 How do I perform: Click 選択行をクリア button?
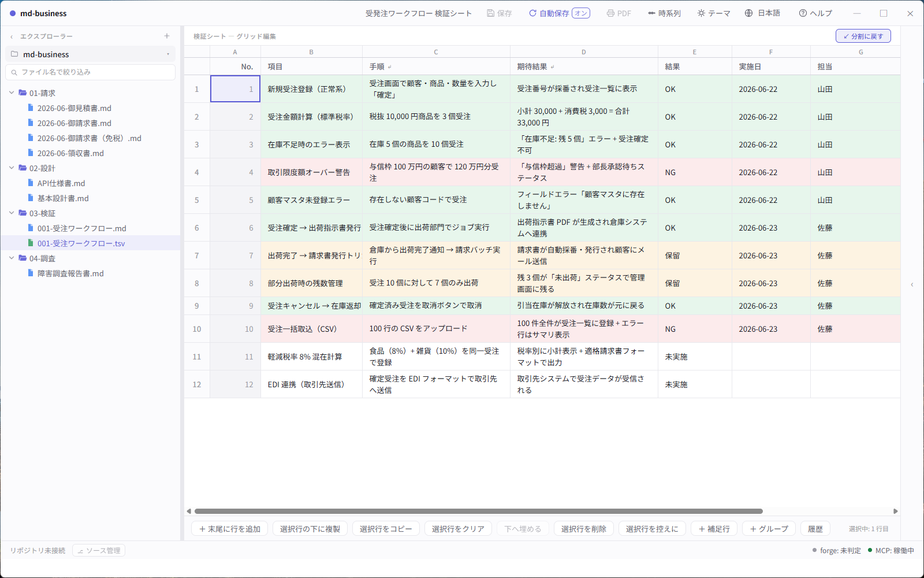[458, 529]
